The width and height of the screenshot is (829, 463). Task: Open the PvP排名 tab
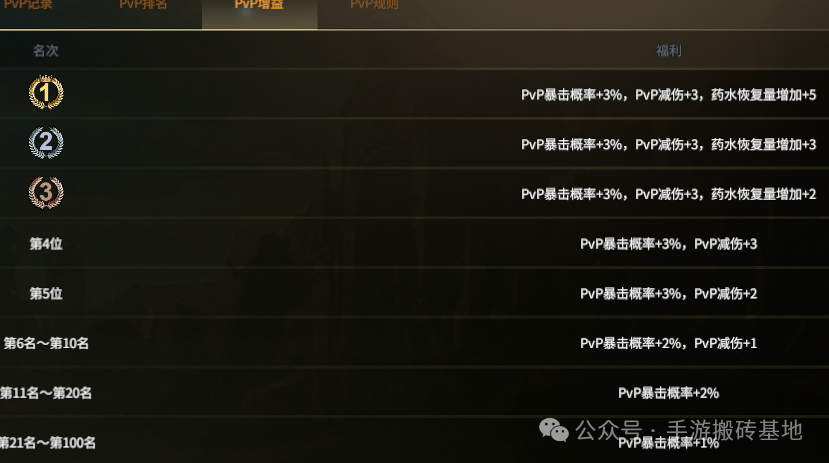[143, 5]
